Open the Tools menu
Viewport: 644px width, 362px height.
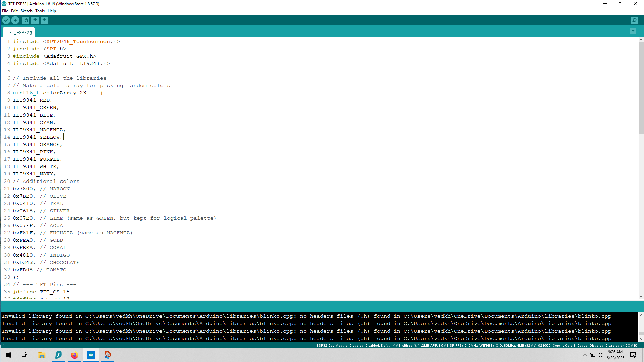tap(40, 11)
